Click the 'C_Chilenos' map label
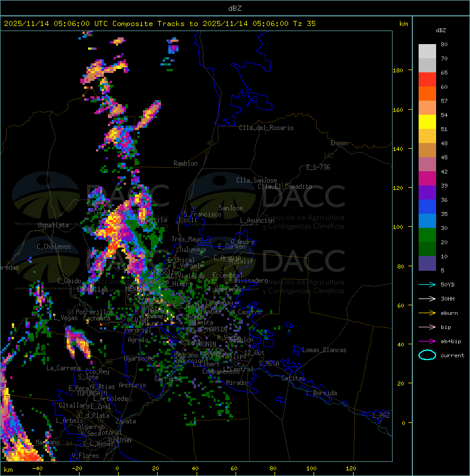 (54, 246)
